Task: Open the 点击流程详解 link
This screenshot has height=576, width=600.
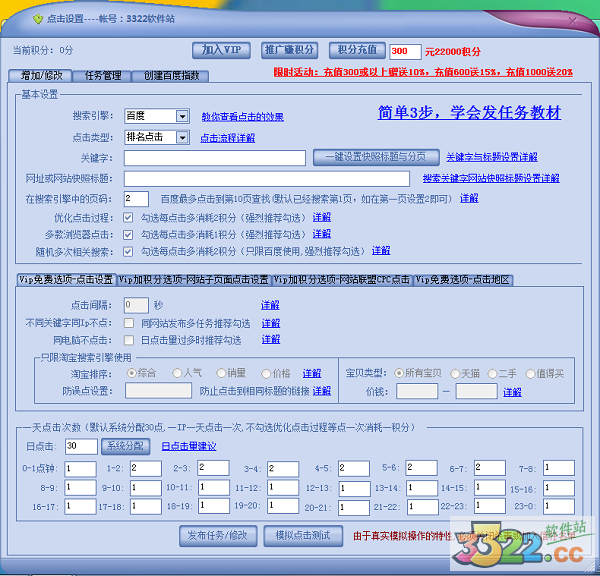Action: [227, 138]
